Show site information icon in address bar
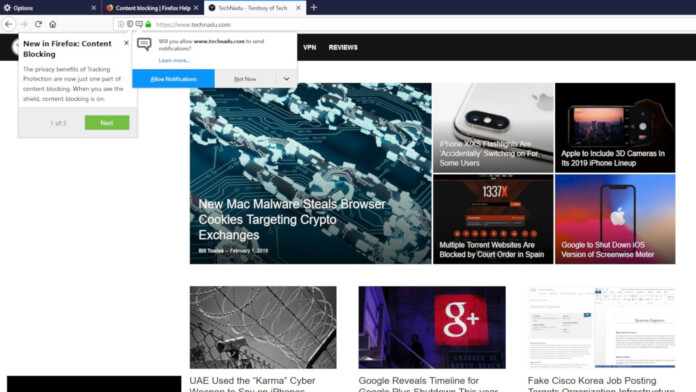Image resolution: width=696 pixels, height=392 pixels. pos(121,24)
